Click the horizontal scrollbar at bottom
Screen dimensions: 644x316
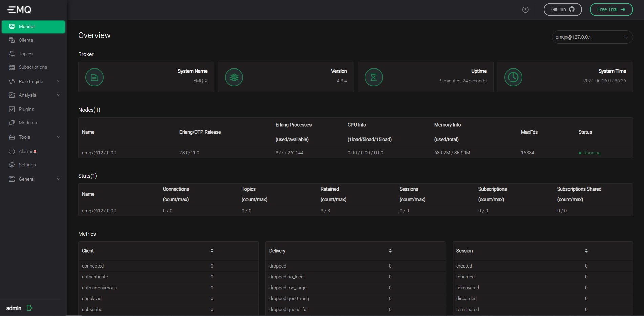pyautogui.click(x=74, y=315)
